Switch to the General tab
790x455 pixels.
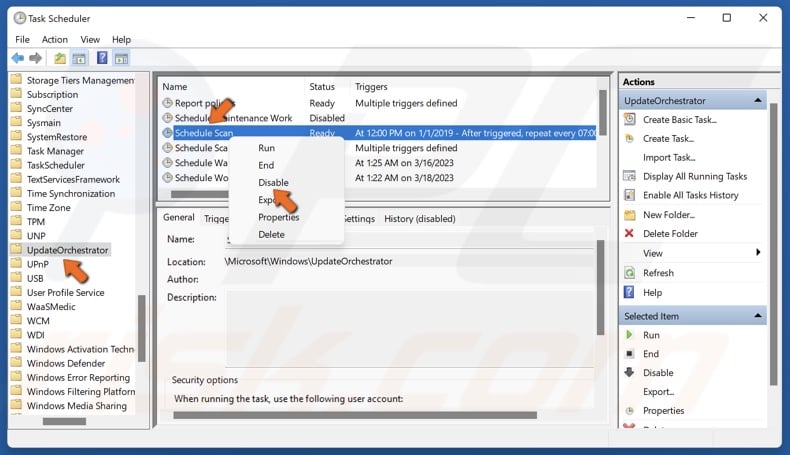tap(178, 218)
